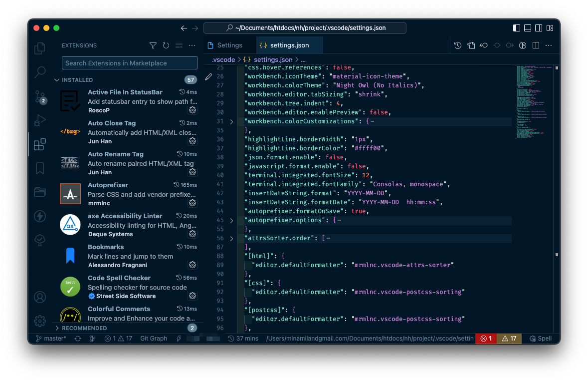Click the breadcrumb ellipsis item
Viewport: 588px width, 381px height.
[x=303, y=60]
